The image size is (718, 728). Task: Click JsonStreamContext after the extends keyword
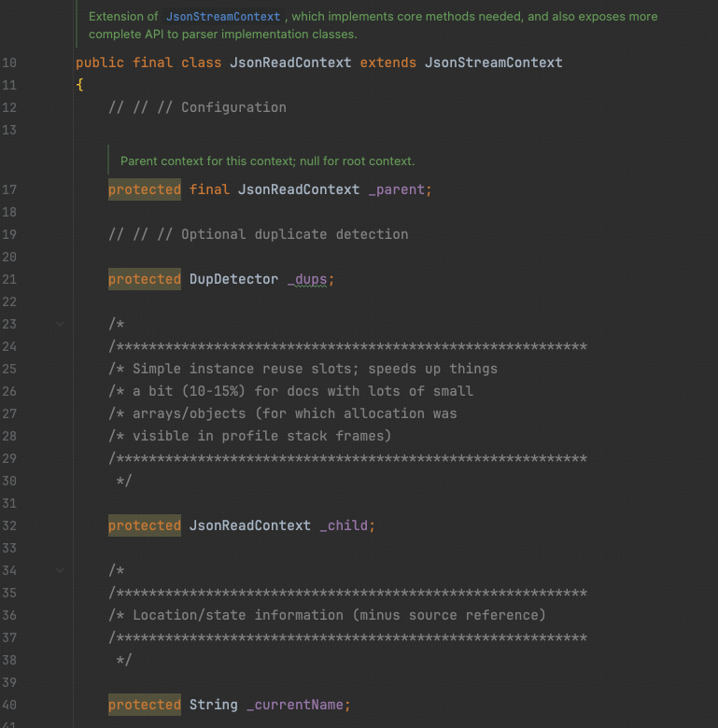point(493,63)
